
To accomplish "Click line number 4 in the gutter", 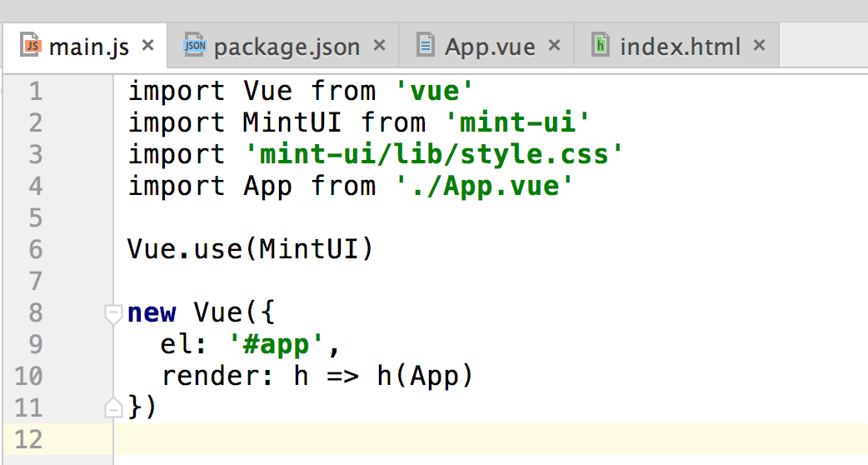I will [36, 186].
